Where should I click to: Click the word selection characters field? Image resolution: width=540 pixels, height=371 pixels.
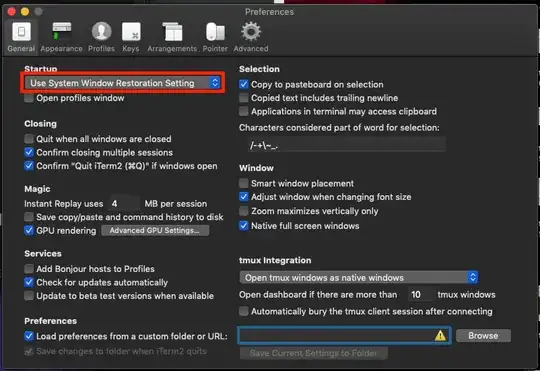point(346,145)
